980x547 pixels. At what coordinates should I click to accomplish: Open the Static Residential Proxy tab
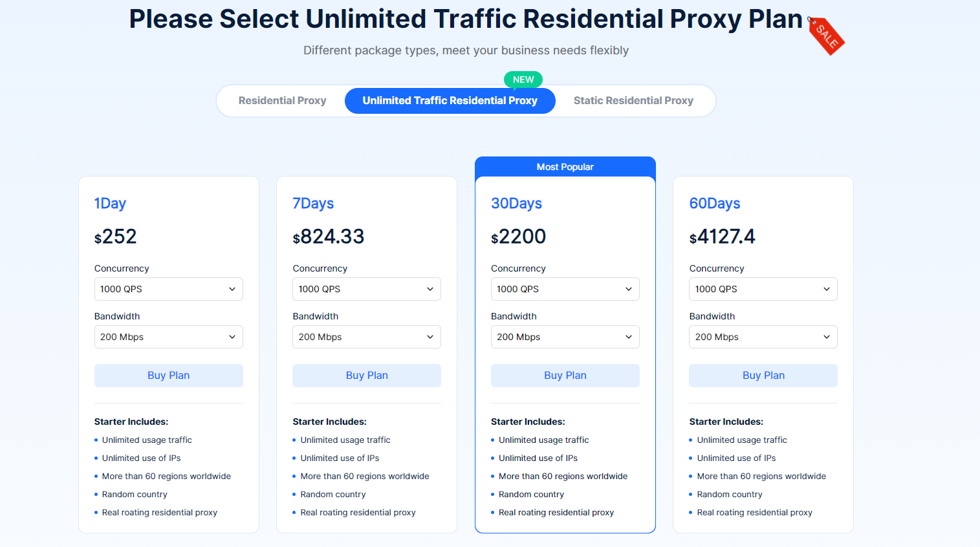tap(633, 101)
